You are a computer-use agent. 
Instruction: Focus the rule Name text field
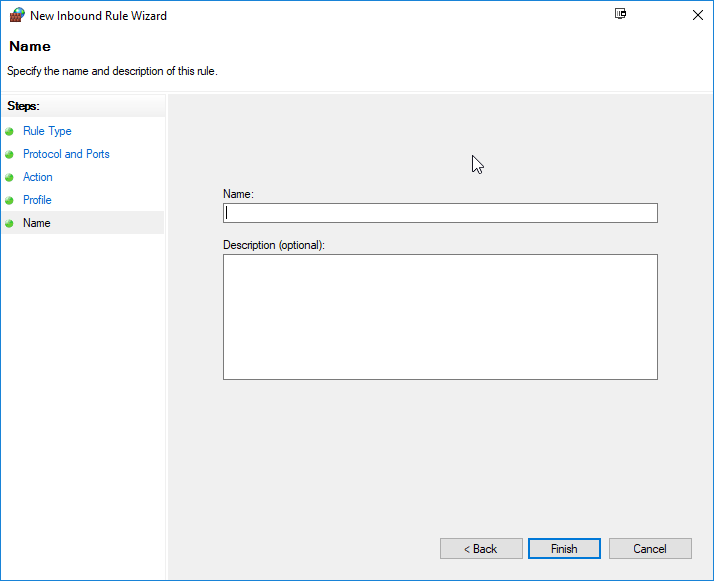[440, 213]
